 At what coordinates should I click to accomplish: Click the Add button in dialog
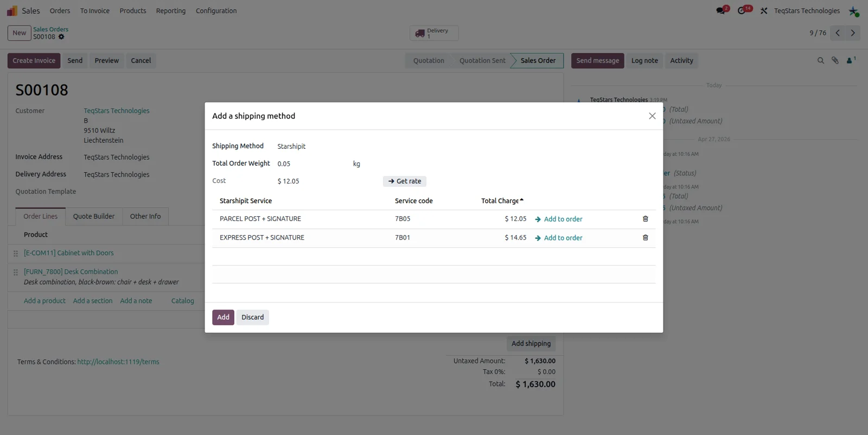point(223,317)
